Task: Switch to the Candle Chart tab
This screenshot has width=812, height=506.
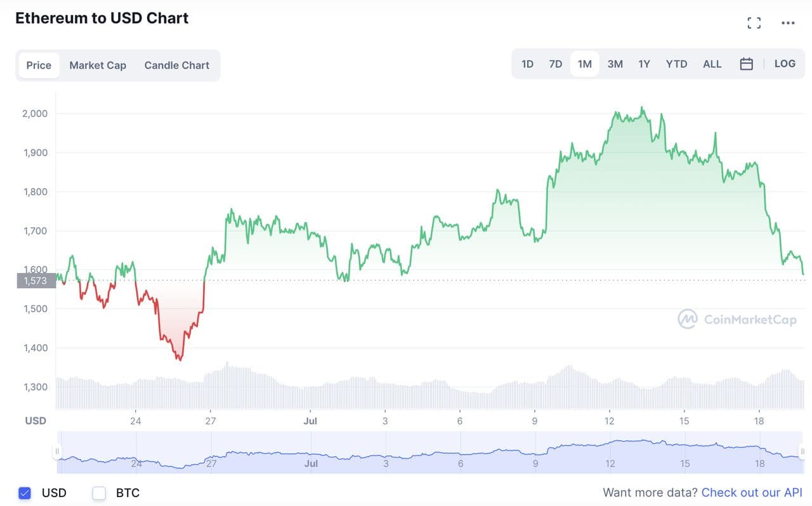Action: coord(177,65)
